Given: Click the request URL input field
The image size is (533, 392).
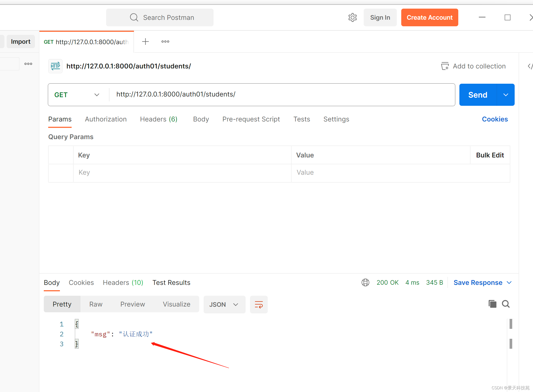Looking at the screenshot, I should click(282, 95).
